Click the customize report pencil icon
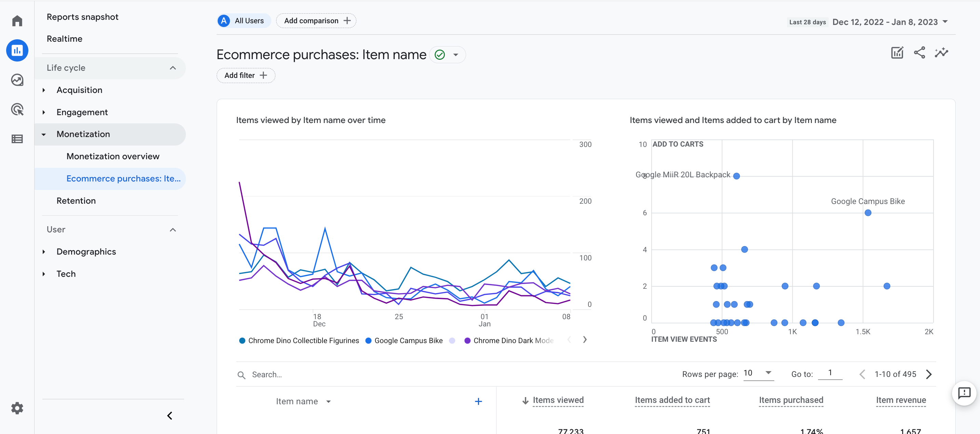This screenshot has width=980, height=434. [897, 53]
